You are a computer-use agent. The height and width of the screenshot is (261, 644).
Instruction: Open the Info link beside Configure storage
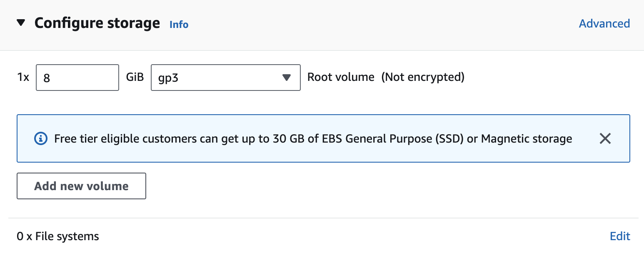[x=179, y=25]
